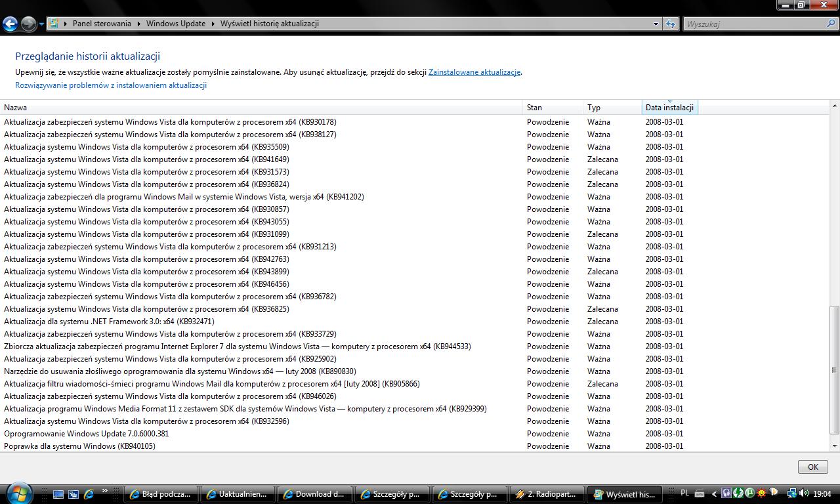Image resolution: width=840 pixels, height=504 pixels.
Task: Switch to the Uaktualnien... taskbar window
Action: (x=237, y=494)
